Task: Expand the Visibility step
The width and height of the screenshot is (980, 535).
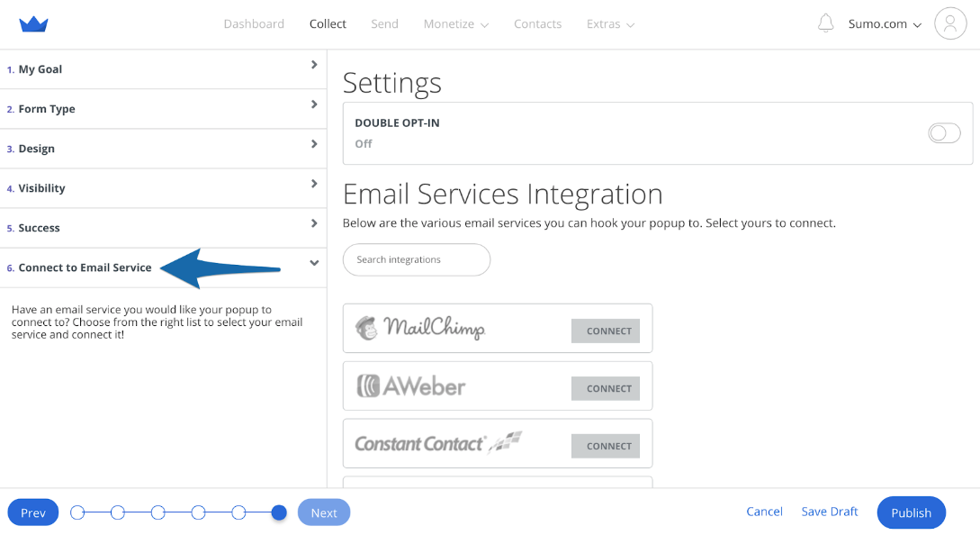Action: (x=163, y=188)
